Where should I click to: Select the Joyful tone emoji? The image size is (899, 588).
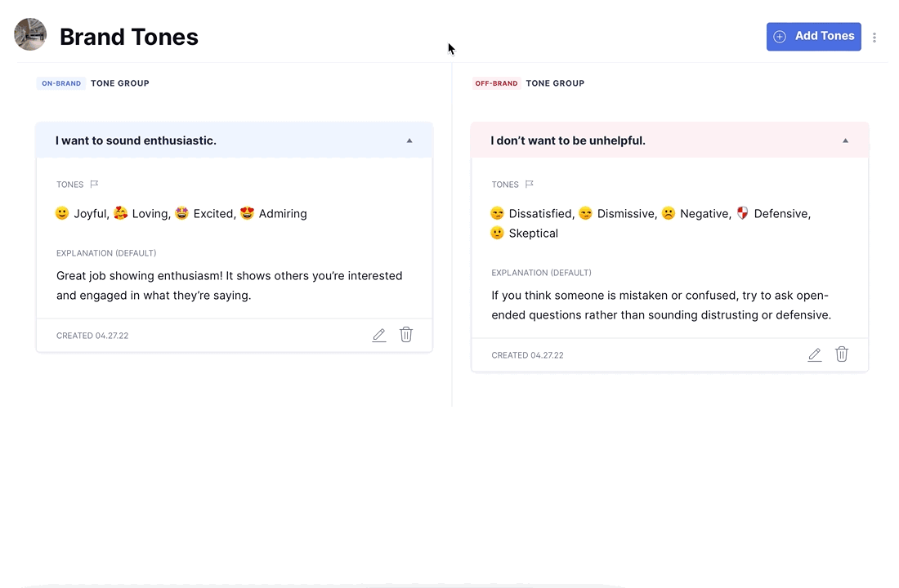[62, 213]
